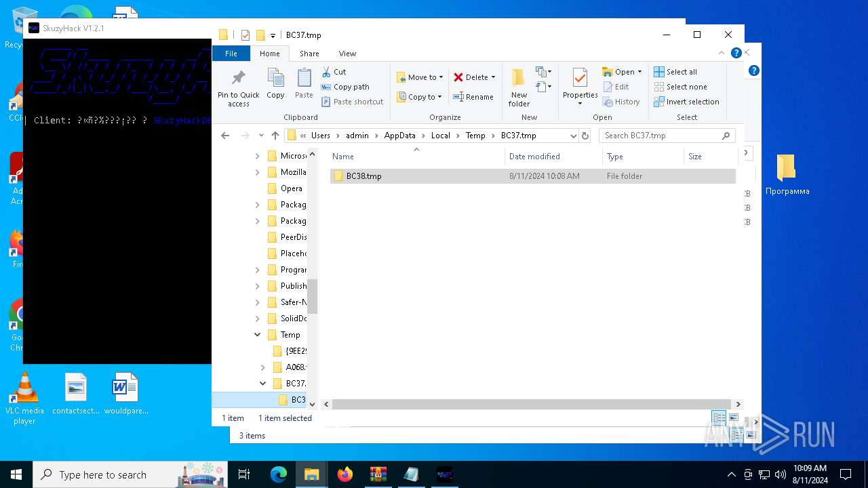868x488 pixels.
Task: Switch to the Home ribbon tab
Action: (269, 54)
